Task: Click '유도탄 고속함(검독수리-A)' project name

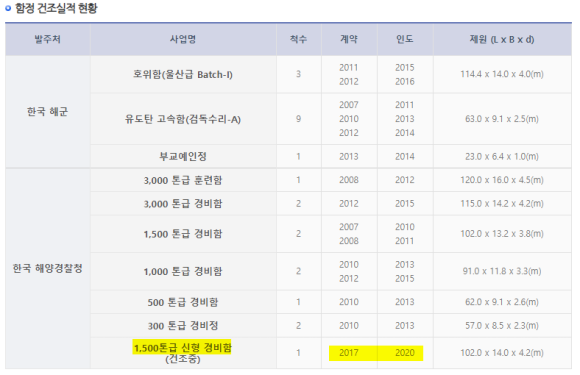Action: 183,119
